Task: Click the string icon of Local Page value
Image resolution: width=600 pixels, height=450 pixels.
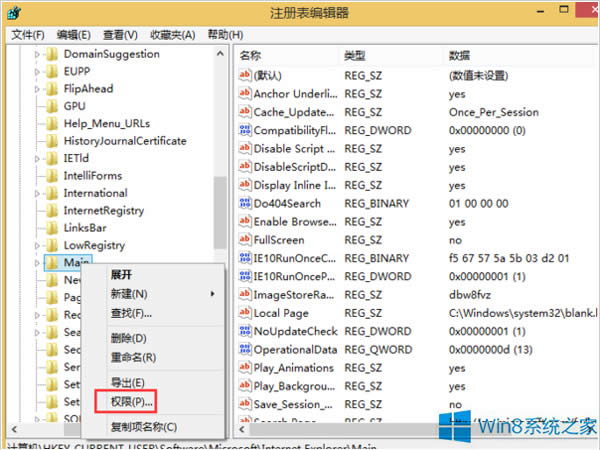Action: point(245,313)
